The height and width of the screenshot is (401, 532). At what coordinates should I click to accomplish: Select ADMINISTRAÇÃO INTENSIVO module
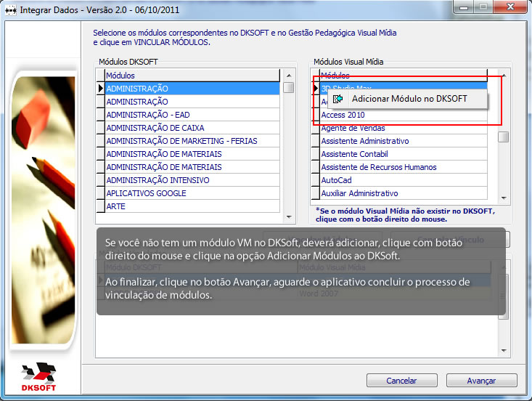192,180
